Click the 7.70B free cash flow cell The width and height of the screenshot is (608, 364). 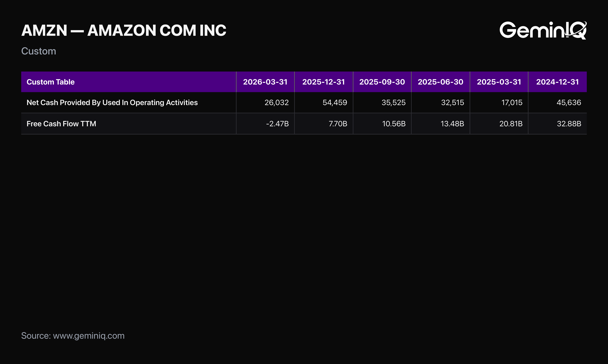point(338,124)
